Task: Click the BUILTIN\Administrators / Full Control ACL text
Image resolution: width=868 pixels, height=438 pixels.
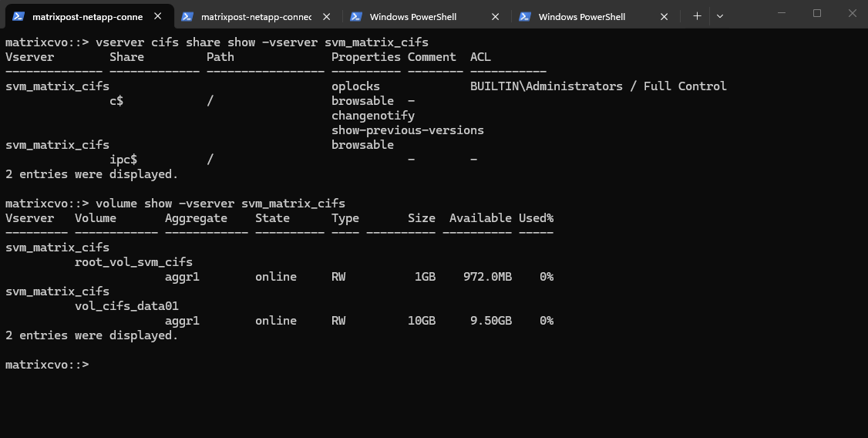Action: pyautogui.click(x=598, y=86)
